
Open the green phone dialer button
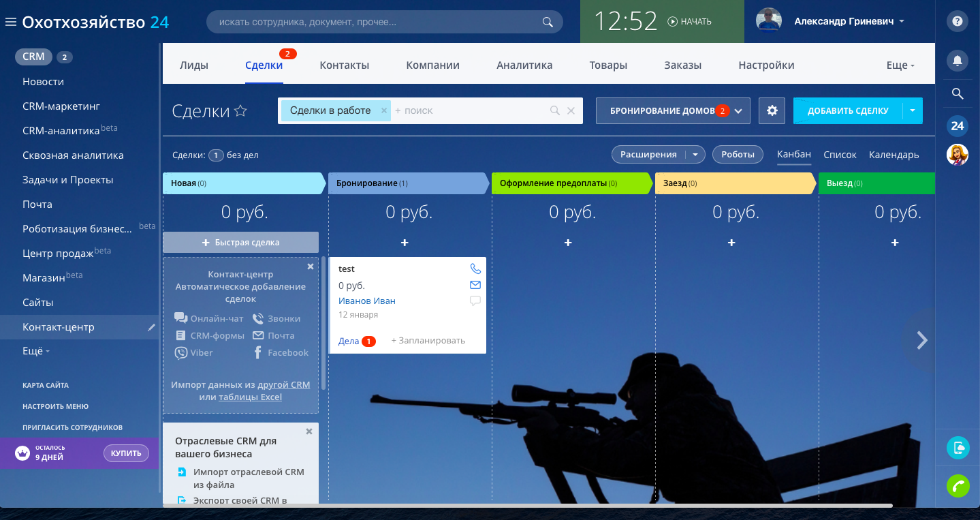(x=958, y=485)
